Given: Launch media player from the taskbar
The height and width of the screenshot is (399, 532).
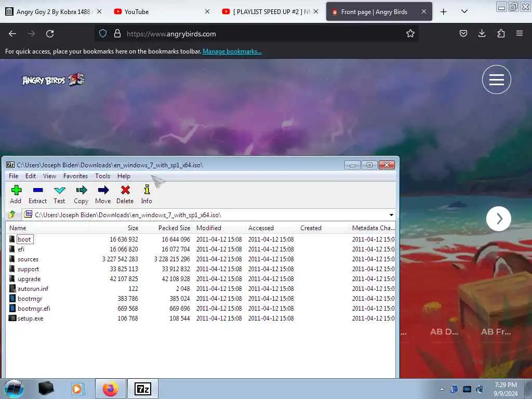Looking at the screenshot, I should [77, 389].
